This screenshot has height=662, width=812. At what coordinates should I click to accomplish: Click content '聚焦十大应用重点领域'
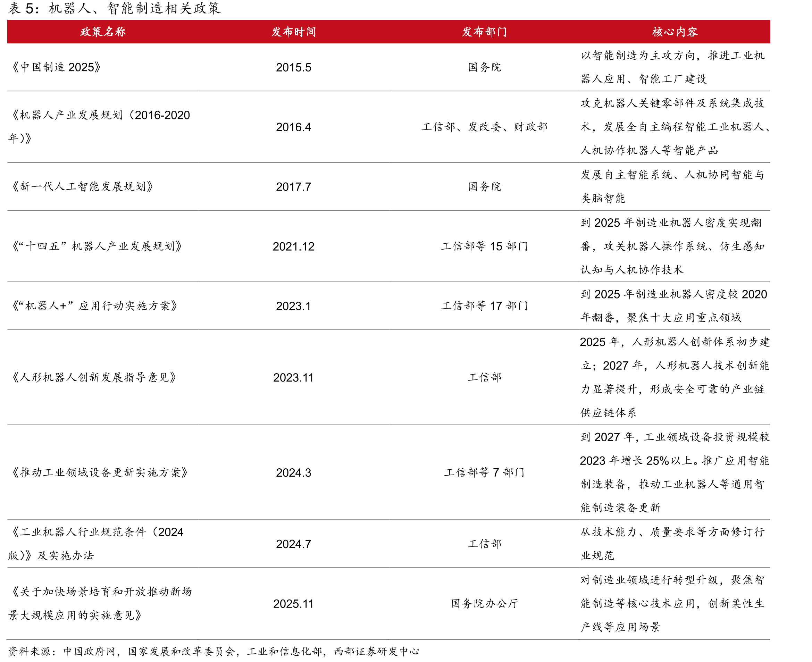(684, 318)
